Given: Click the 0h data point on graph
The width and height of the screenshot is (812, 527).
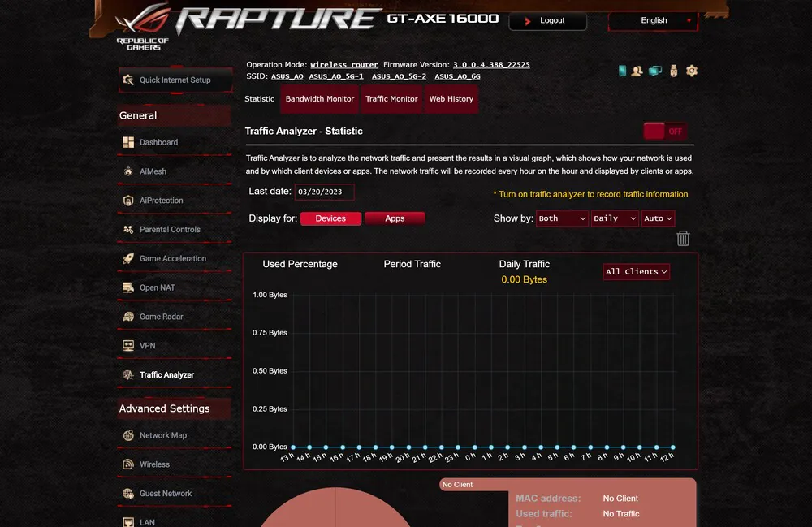Looking at the screenshot, I should [x=474, y=447].
